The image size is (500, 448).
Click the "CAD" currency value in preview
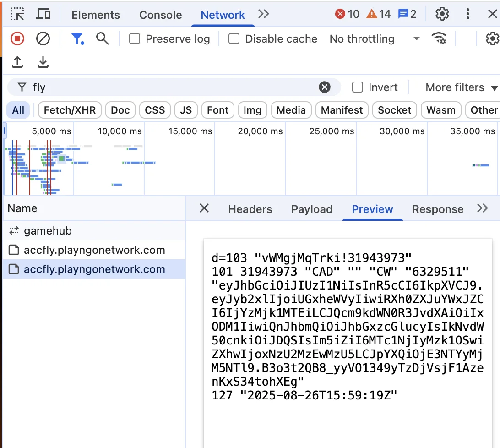[x=322, y=272]
